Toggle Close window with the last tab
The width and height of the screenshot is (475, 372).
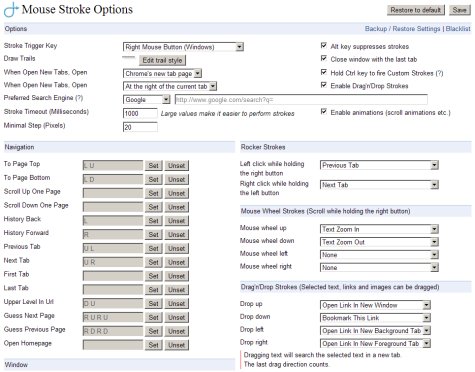pos(323,59)
